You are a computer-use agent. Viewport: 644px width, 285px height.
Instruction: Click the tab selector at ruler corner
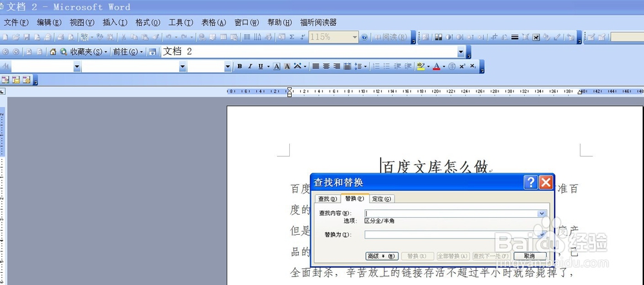coord(3,92)
